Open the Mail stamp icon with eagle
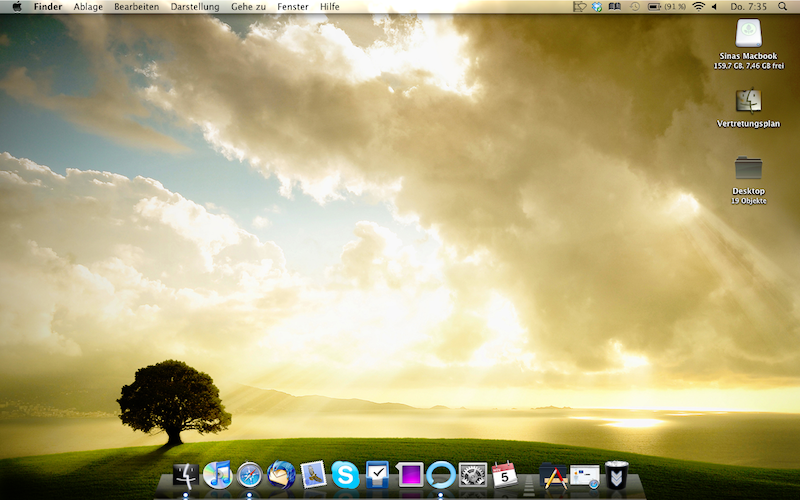This screenshot has height=500, width=800. click(x=313, y=475)
